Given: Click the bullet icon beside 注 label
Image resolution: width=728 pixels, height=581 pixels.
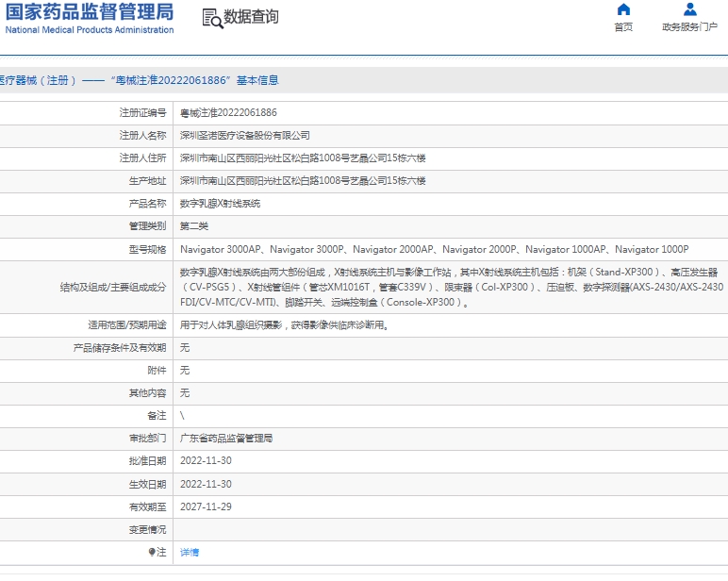Looking at the screenshot, I should (152, 552).
